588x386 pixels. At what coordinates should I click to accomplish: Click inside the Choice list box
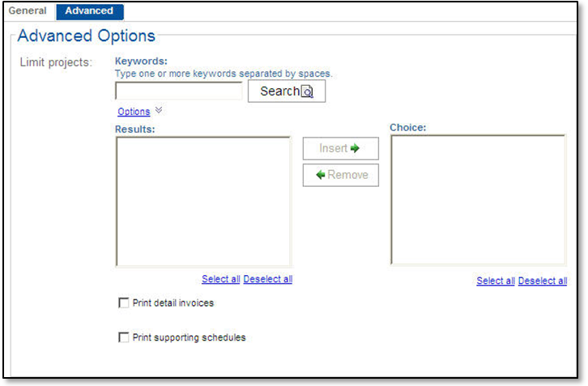tap(478, 200)
